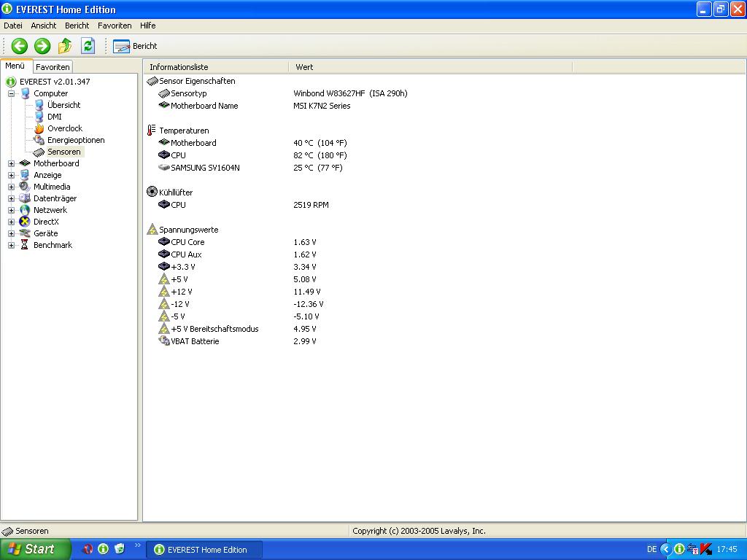
Task: Click the Computer icon in tree
Action: [25, 93]
